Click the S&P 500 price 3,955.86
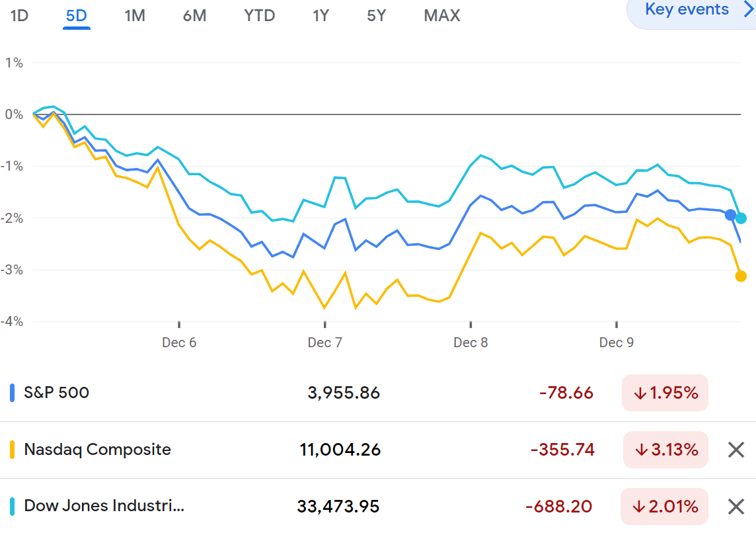The image size is (756, 533). click(x=344, y=393)
